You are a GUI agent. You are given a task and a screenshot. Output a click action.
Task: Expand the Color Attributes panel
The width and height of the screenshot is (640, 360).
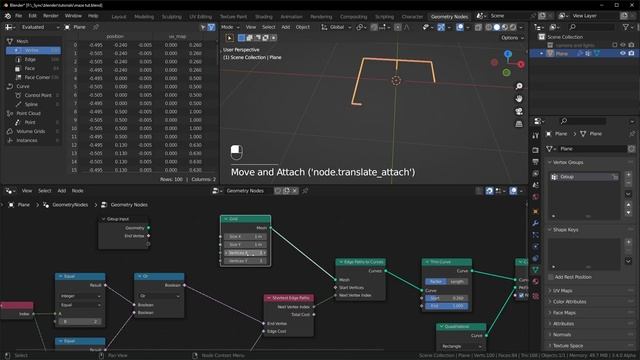click(569, 302)
